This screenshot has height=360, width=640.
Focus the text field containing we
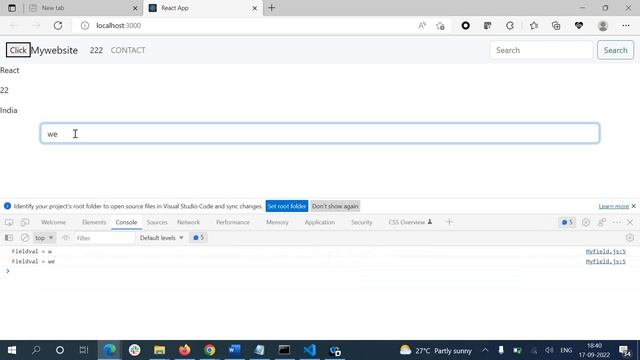click(320, 133)
